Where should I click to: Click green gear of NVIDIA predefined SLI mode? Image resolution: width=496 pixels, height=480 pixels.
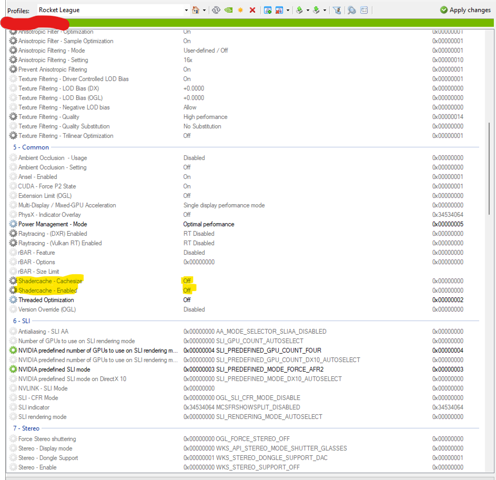coord(13,369)
